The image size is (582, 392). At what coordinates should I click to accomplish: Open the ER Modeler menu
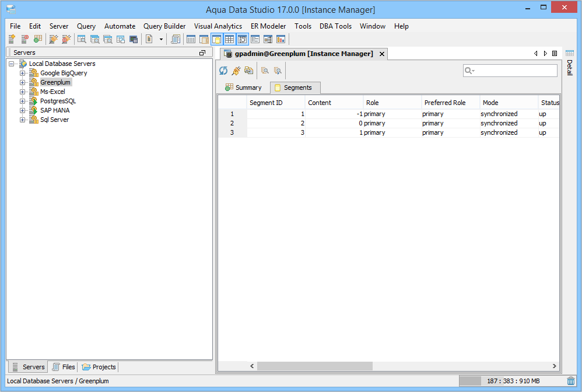point(268,26)
